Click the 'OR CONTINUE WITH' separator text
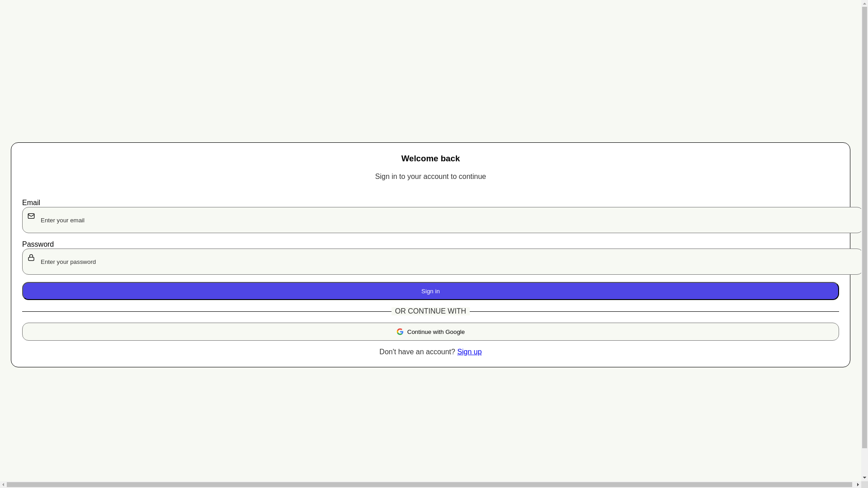This screenshot has height=488, width=868. [430, 311]
